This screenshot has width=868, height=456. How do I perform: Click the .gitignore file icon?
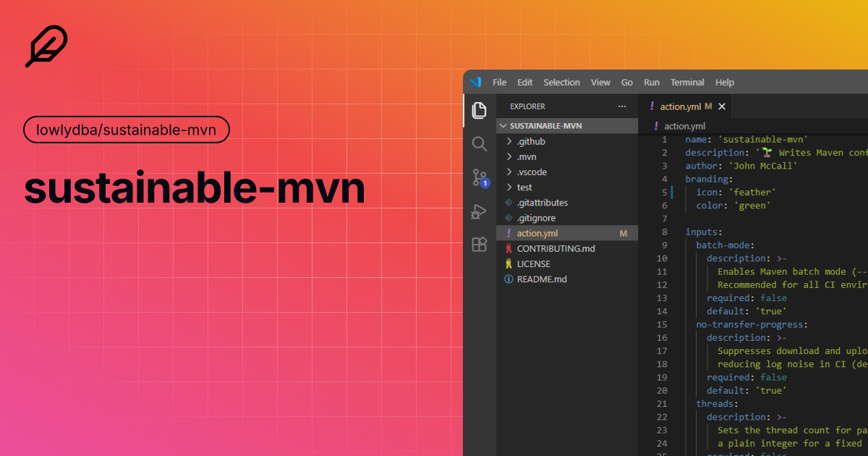click(x=509, y=218)
